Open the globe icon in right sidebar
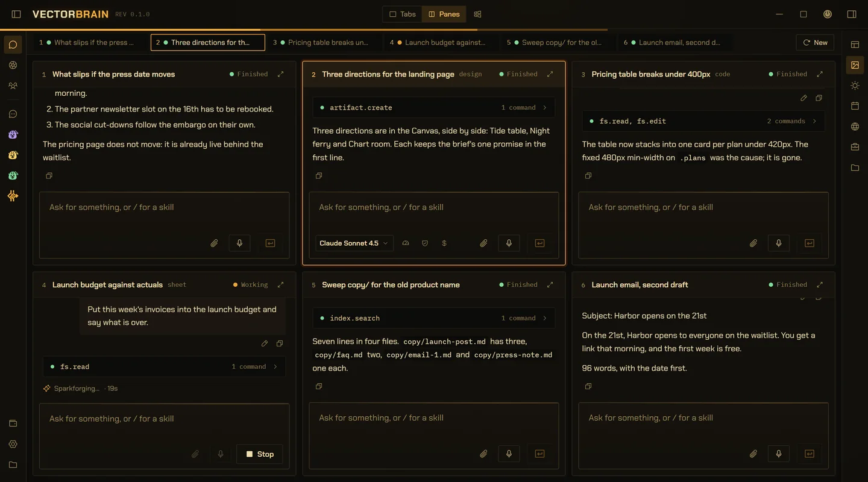868x482 pixels. 855,127
